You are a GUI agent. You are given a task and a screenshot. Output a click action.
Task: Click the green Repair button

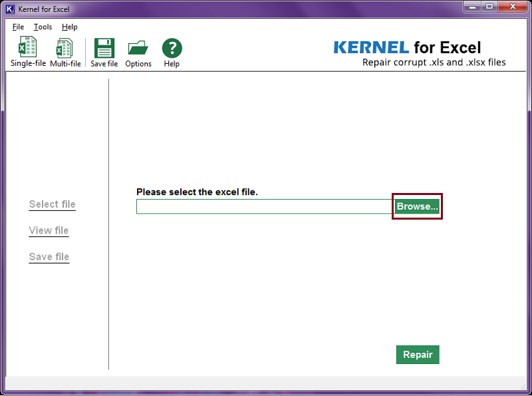click(x=418, y=355)
